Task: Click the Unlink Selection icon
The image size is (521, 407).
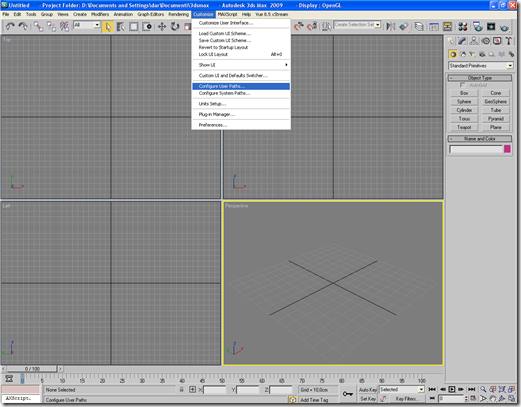Action: point(51,26)
